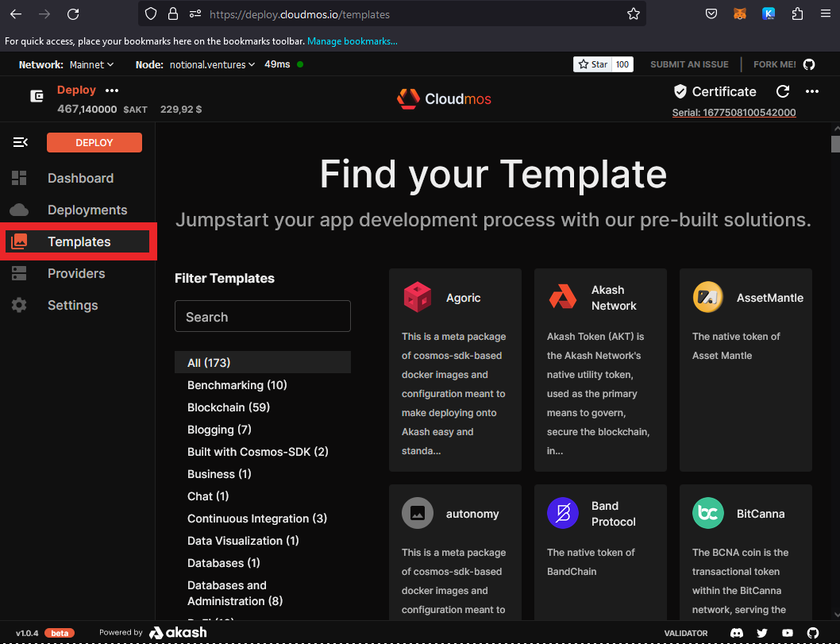
Task: Open the YouTube icon in footer
Action: [x=787, y=633]
